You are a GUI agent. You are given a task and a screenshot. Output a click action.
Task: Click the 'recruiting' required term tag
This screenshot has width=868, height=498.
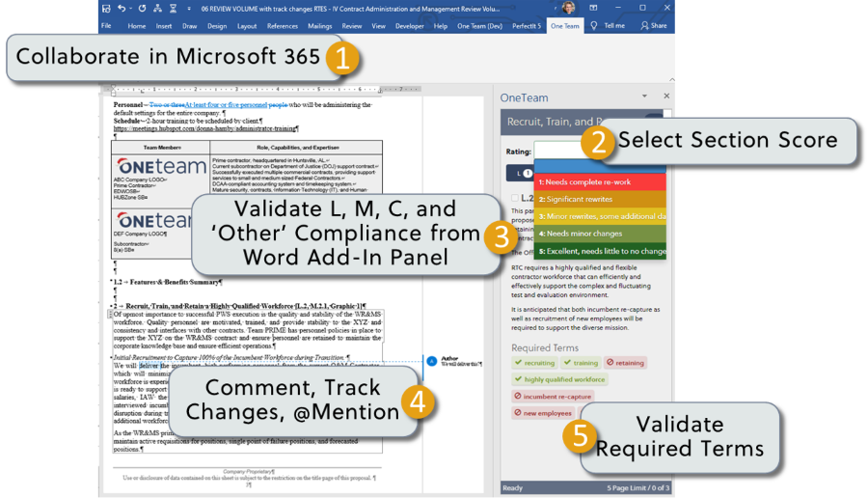(534, 363)
